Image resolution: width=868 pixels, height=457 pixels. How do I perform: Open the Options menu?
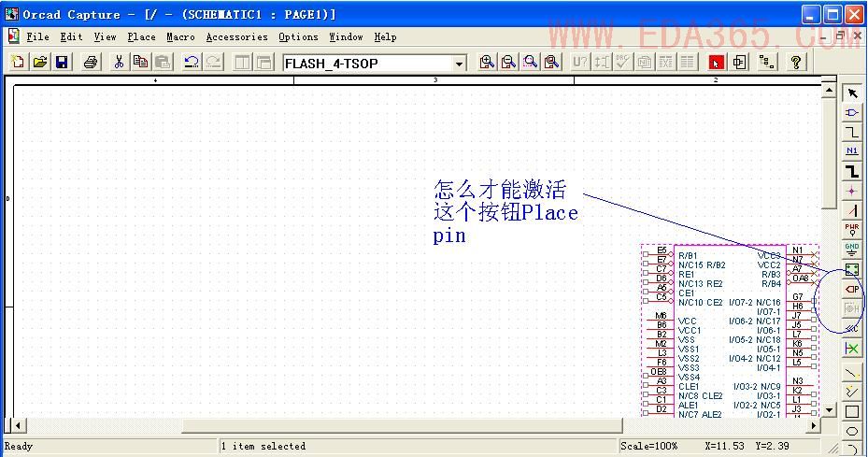tap(298, 37)
